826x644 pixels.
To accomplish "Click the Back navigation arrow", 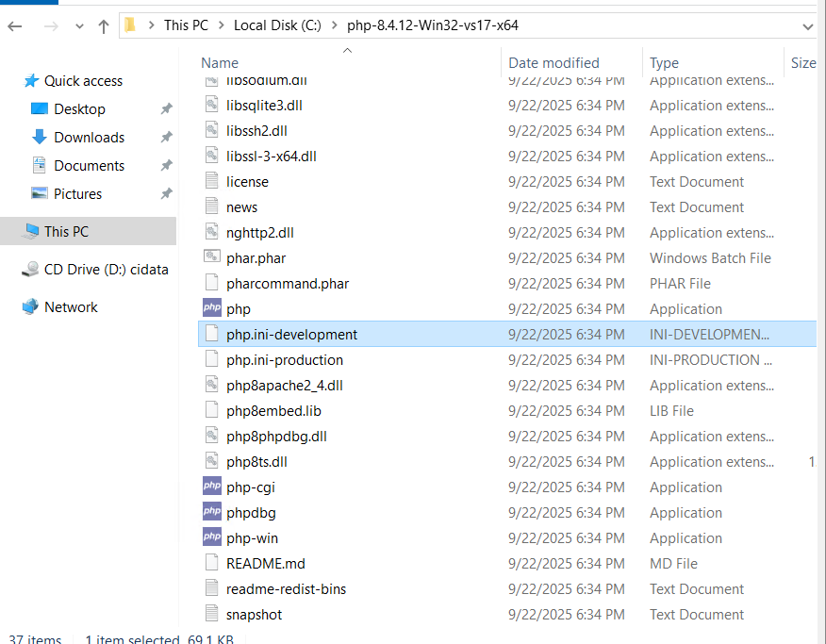I will pyautogui.click(x=15, y=25).
